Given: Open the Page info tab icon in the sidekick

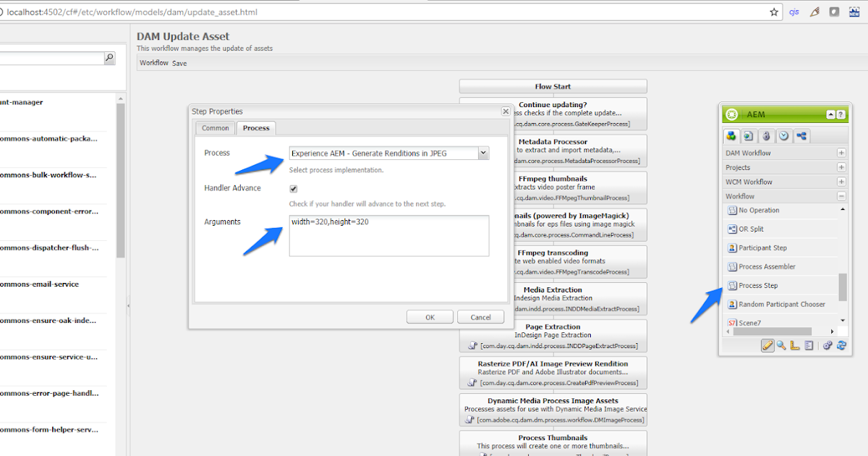Looking at the screenshot, I should (749, 135).
